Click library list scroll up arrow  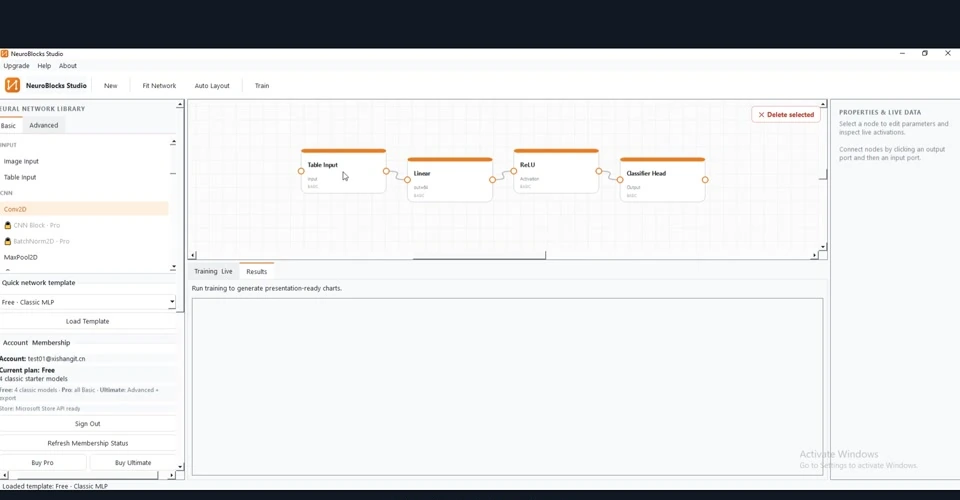[173, 142]
